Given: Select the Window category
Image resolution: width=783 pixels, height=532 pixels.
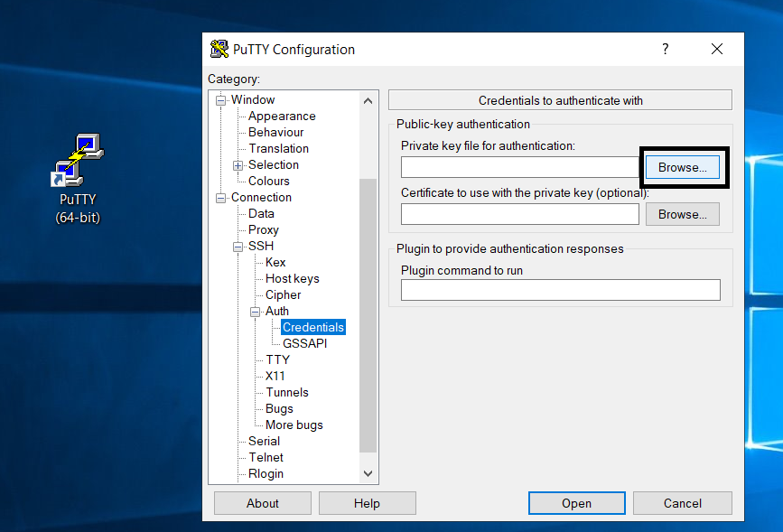Looking at the screenshot, I should point(253,100).
